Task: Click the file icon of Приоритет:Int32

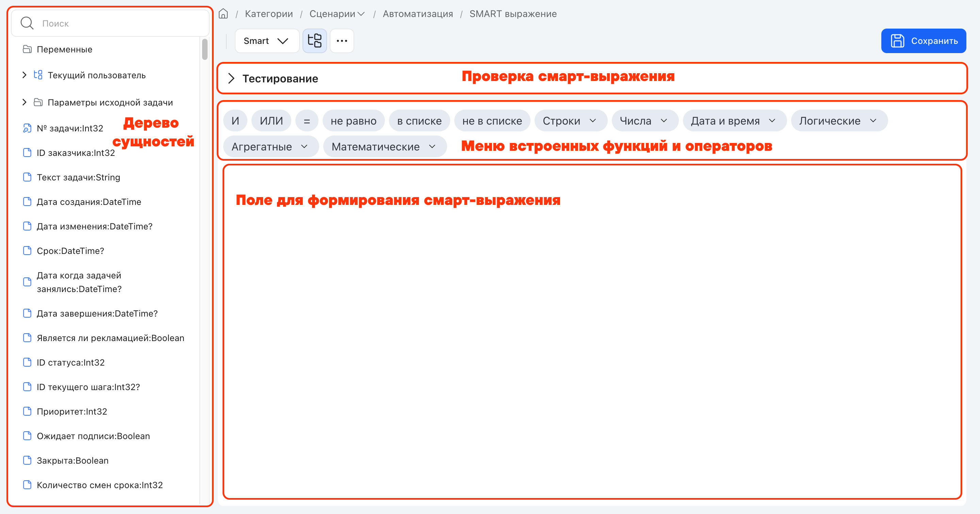Action: 27,411
